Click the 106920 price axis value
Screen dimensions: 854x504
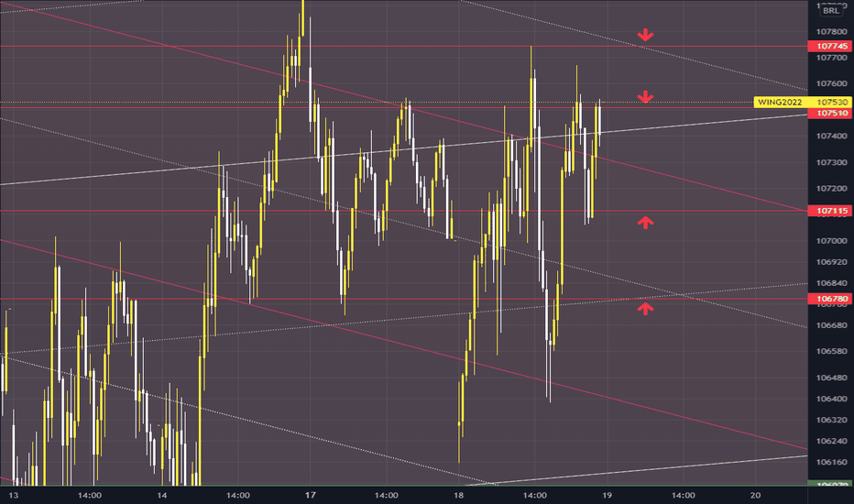(831, 262)
